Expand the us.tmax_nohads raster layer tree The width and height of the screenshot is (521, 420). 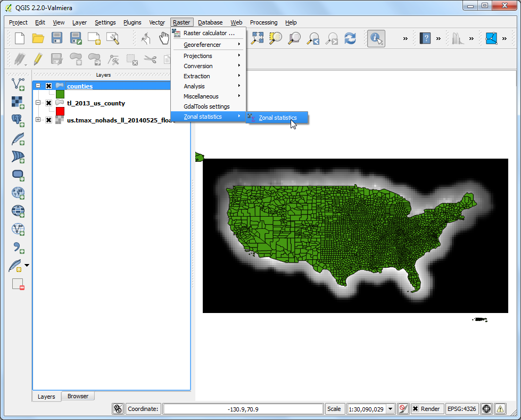[38, 120]
